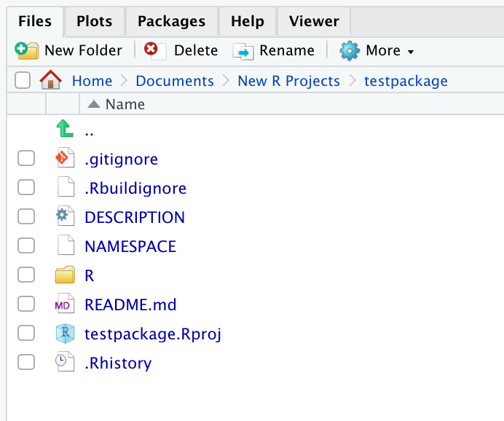Click the Home house icon
This screenshot has height=421, width=504.
tap(50, 80)
